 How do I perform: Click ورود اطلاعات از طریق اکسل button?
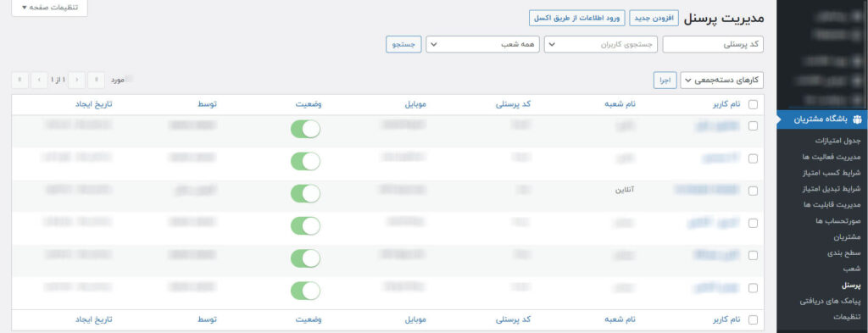(576, 18)
